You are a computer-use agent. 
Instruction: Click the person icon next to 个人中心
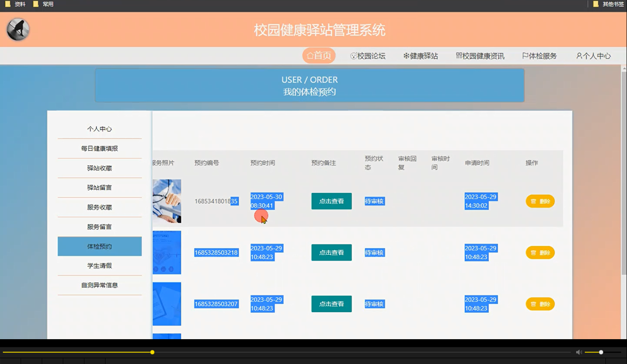coord(578,55)
